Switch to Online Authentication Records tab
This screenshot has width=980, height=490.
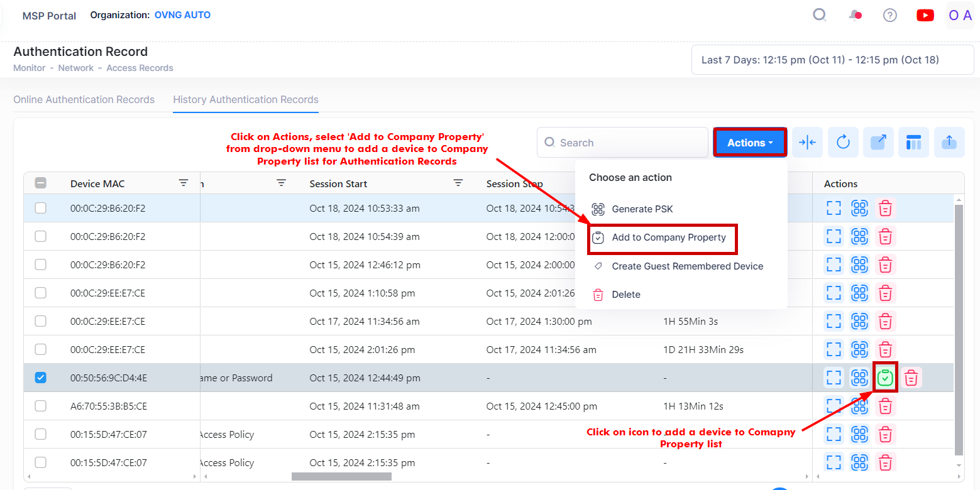click(84, 99)
